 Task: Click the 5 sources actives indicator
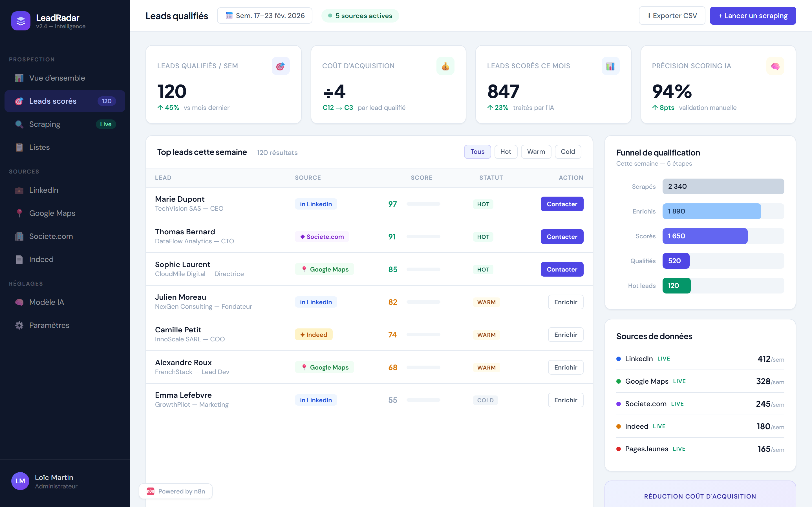[360, 15]
